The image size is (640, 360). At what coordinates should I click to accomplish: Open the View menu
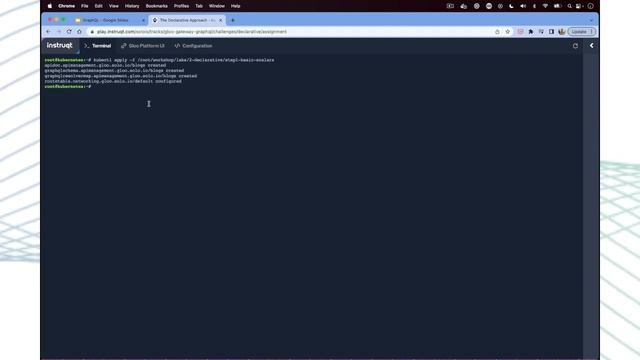point(113,6)
